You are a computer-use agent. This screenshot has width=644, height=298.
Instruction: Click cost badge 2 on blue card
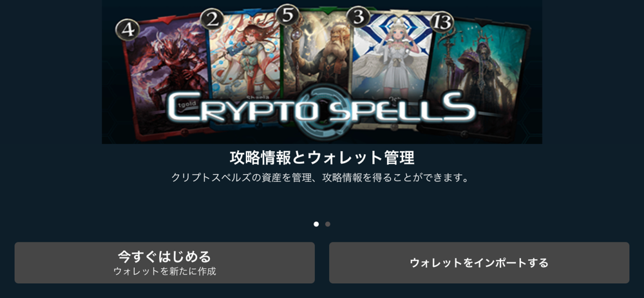(212, 20)
